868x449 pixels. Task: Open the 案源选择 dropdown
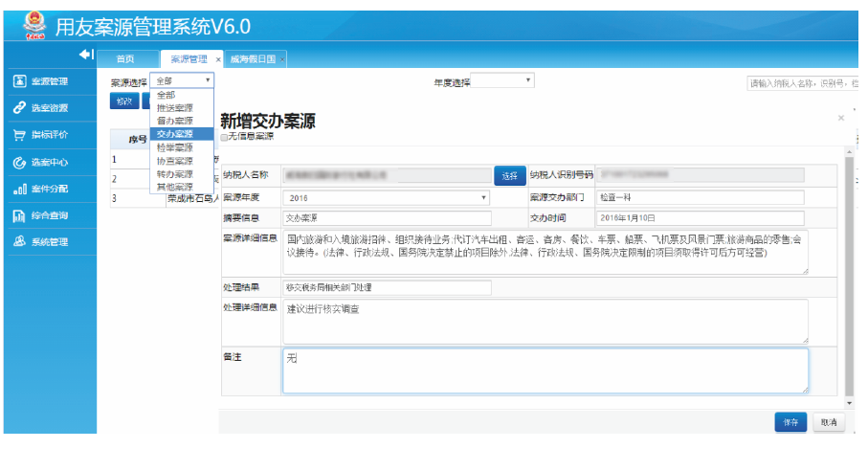click(182, 80)
